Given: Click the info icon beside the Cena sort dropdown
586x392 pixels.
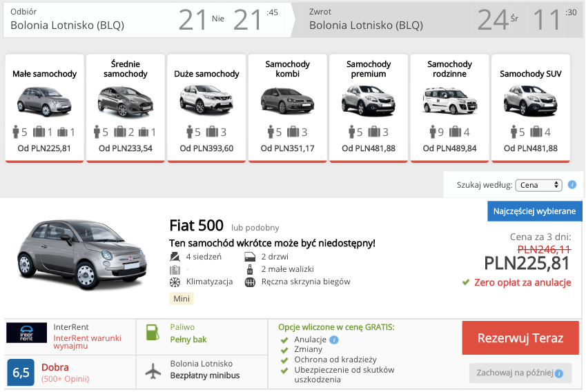Looking at the screenshot, I should click(x=572, y=184).
